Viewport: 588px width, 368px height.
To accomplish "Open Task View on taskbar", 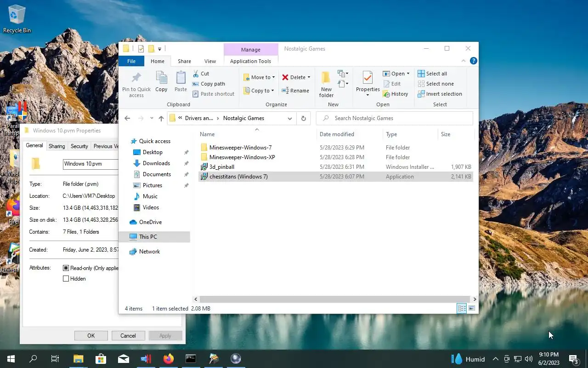I will (x=55, y=359).
